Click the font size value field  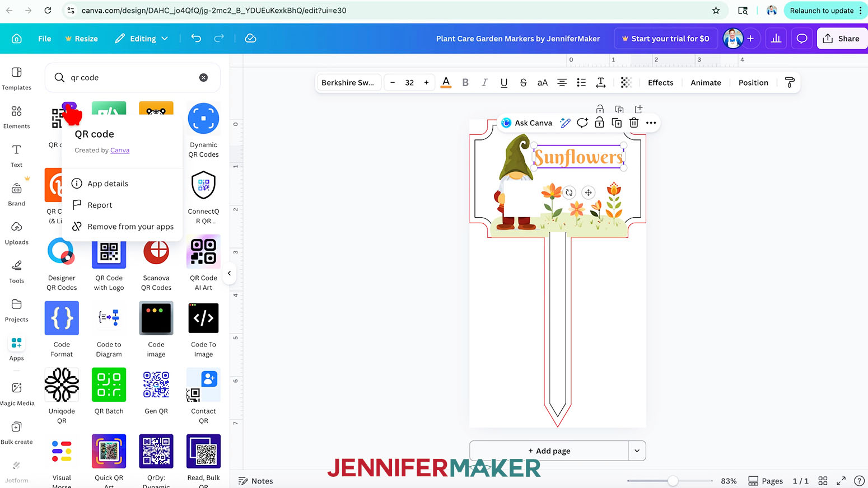pos(409,82)
